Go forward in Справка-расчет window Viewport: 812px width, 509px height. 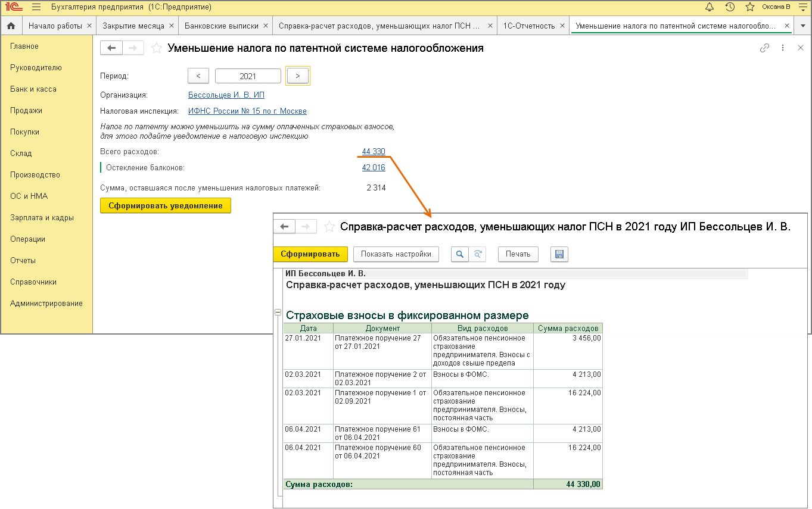click(x=306, y=226)
